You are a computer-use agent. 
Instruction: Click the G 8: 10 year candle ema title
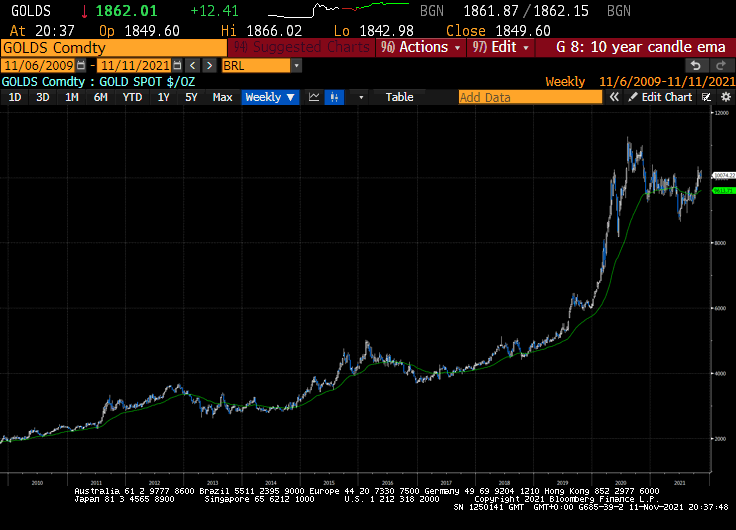[641, 47]
